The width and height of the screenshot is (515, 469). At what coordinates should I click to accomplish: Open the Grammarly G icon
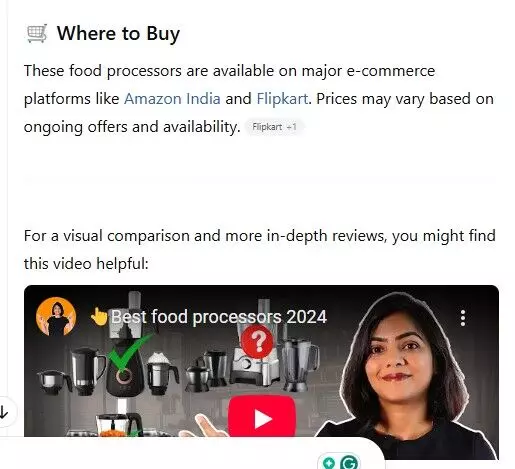coord(349,463)
